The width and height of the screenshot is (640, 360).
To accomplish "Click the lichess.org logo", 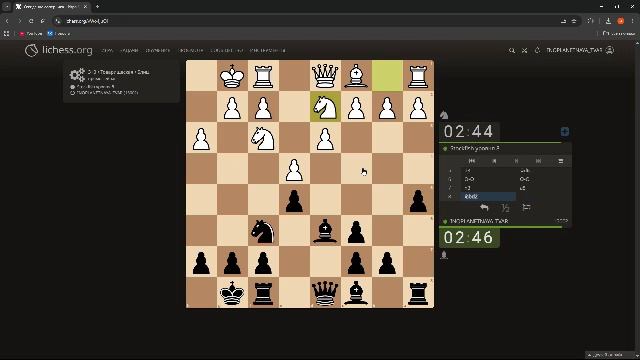I will tap(58, 50).
